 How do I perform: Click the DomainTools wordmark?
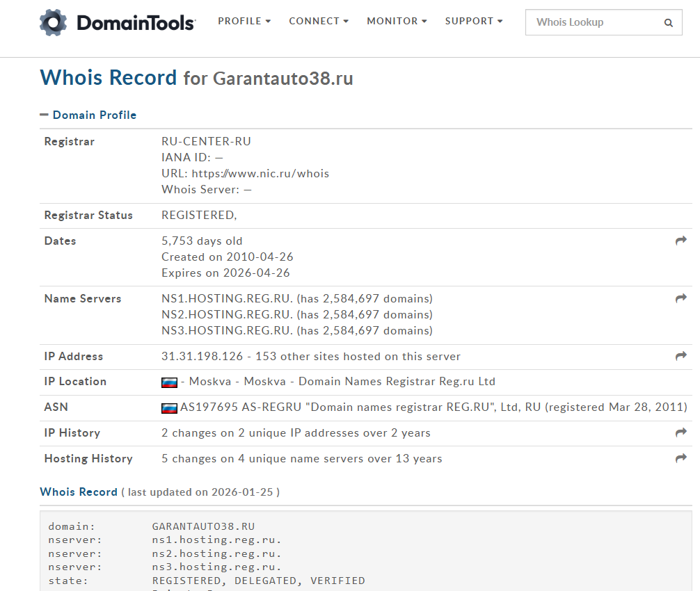[136, 23]
